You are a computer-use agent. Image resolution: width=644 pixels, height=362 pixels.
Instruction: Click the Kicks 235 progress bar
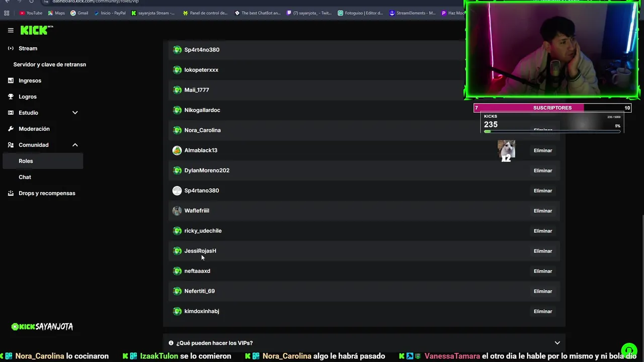[x=552, y=132]
